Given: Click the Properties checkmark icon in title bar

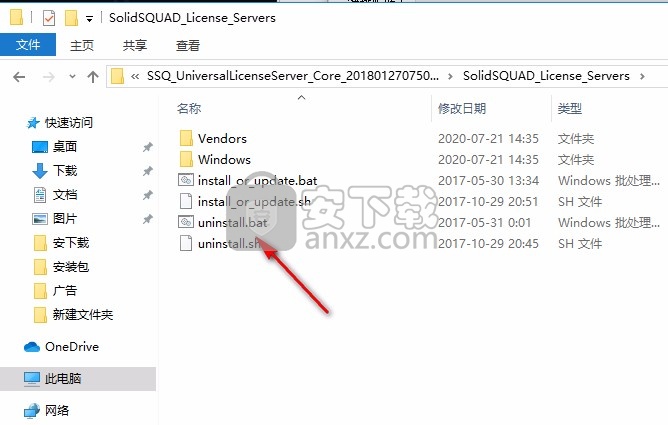Looking at the screenshot, I should click(x=49, y=18).
